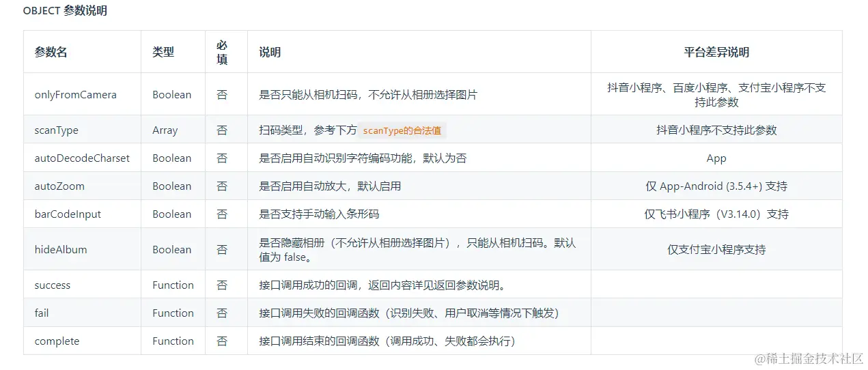Viewport: 868px width, 370px height.
Task: Click the onlyFromCamera parameter name
Action: 75,95
